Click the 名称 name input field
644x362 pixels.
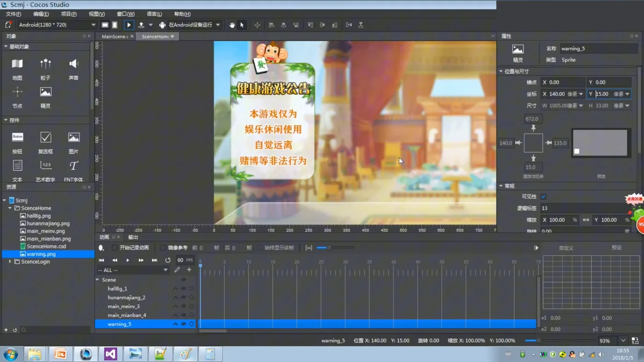598,48
